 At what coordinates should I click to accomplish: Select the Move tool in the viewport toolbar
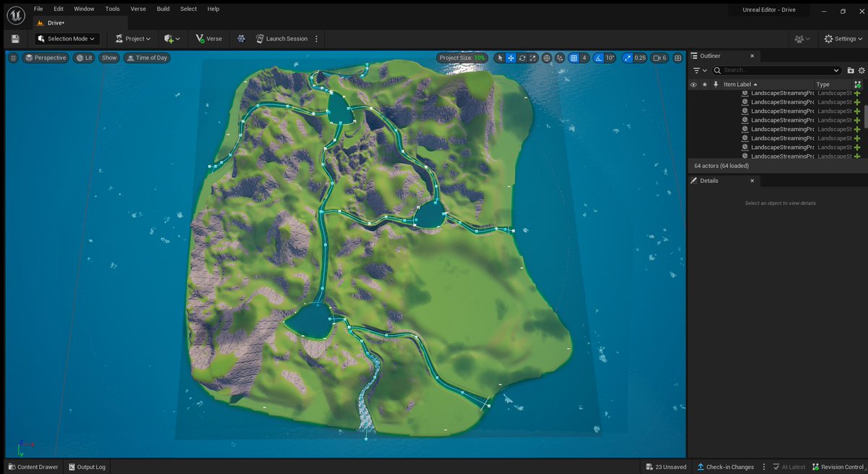[x=511, y=57]
